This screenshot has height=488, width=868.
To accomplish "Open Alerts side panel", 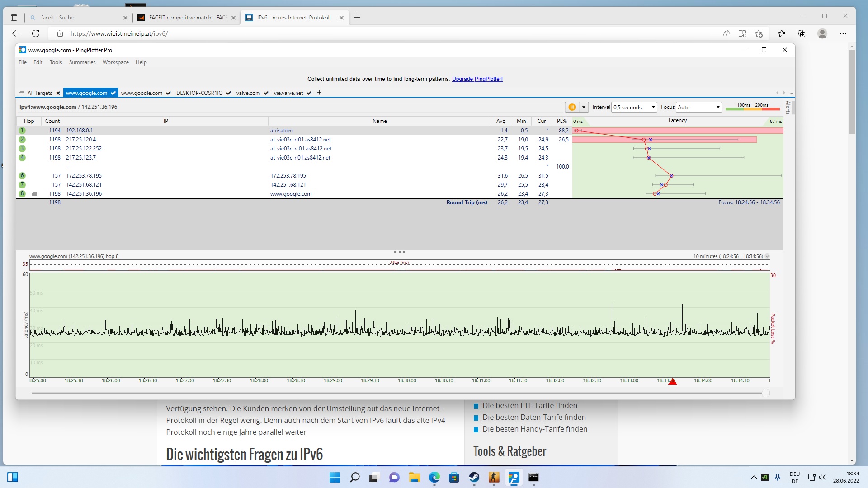I will [x=788, y=107].
